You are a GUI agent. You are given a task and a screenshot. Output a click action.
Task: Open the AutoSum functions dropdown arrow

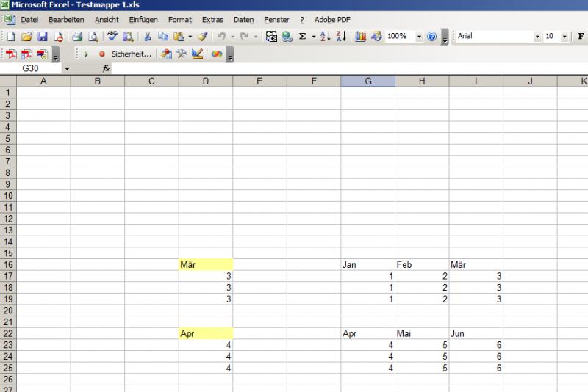tap(314, 37)
